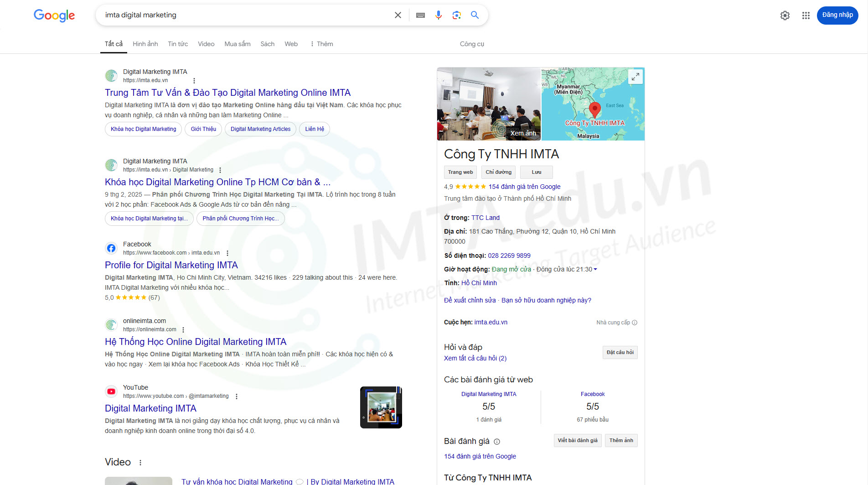
Task: Click the Google logo
Action: tap(54, 16)
